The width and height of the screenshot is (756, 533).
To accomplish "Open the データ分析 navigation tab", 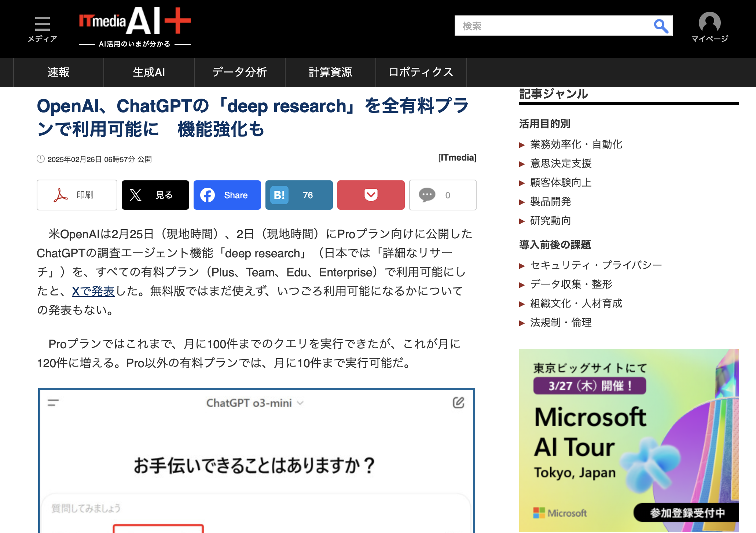I will 239,72.
